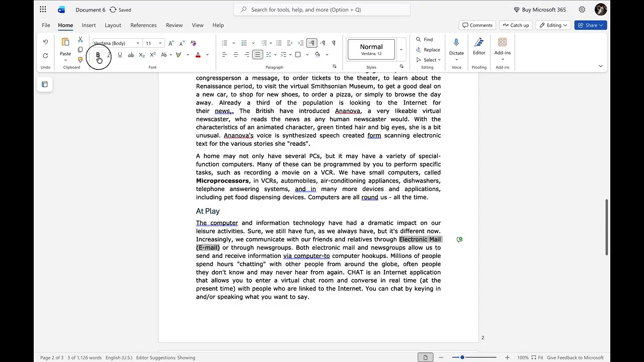Open the app launcher grid
The height and width of the screenshot is (362, 644).
[43, 10]
